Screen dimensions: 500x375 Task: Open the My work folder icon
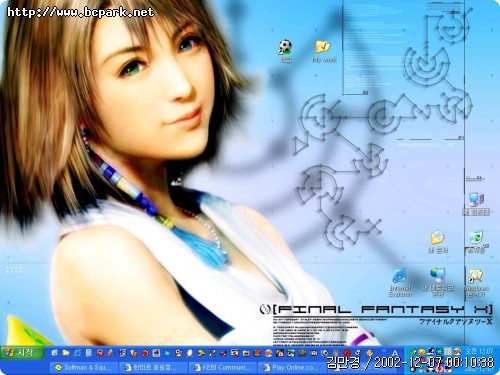point(324,51)
